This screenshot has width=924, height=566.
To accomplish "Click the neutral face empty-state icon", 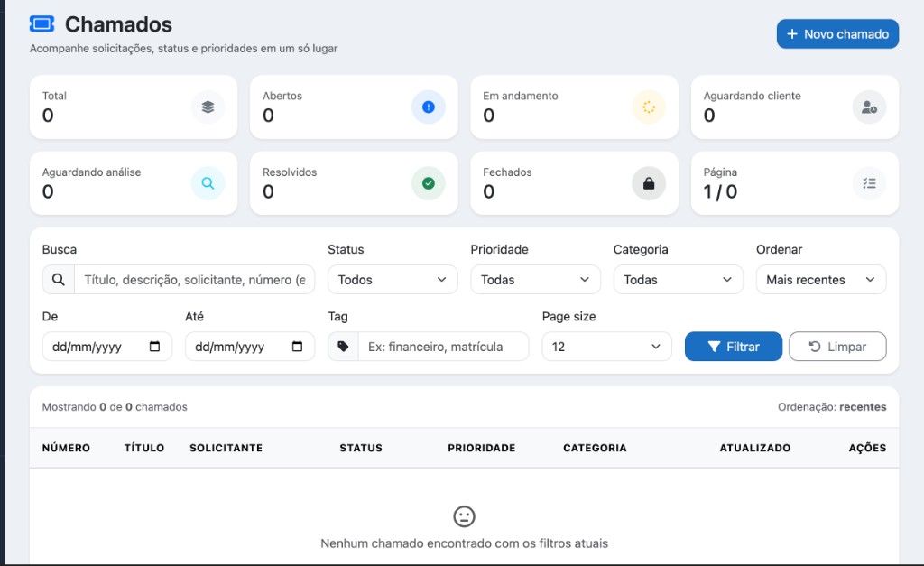I will click(465, 516).
